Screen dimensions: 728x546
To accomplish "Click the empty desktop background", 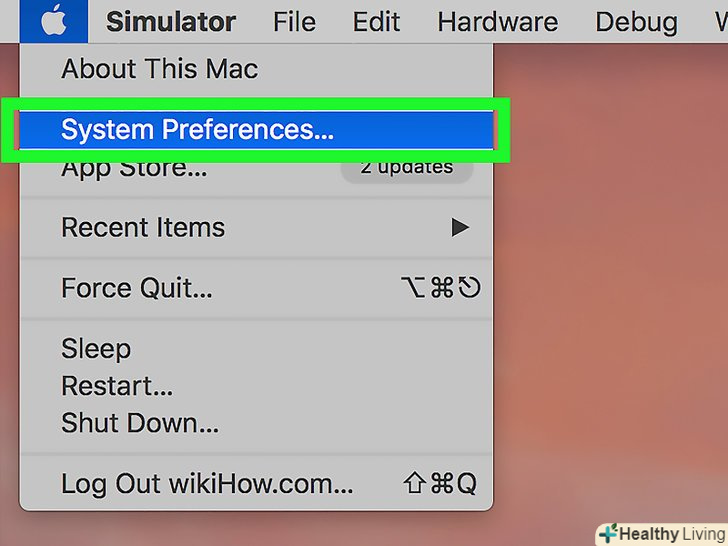I will (x=610, y=300).
